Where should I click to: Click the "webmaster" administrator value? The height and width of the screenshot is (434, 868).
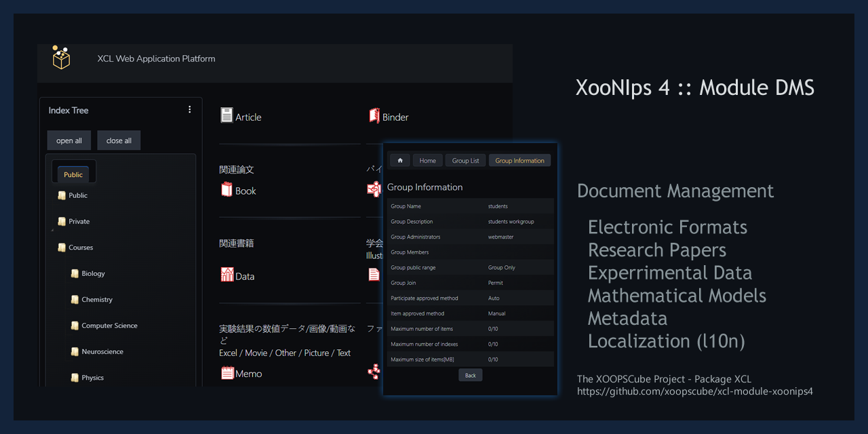coord(500,237)
